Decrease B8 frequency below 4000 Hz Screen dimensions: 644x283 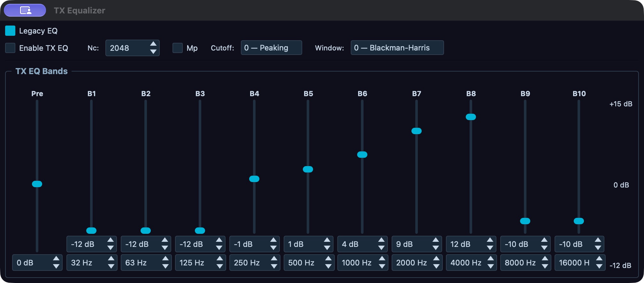pyautogui.click(x=491, y=266)
